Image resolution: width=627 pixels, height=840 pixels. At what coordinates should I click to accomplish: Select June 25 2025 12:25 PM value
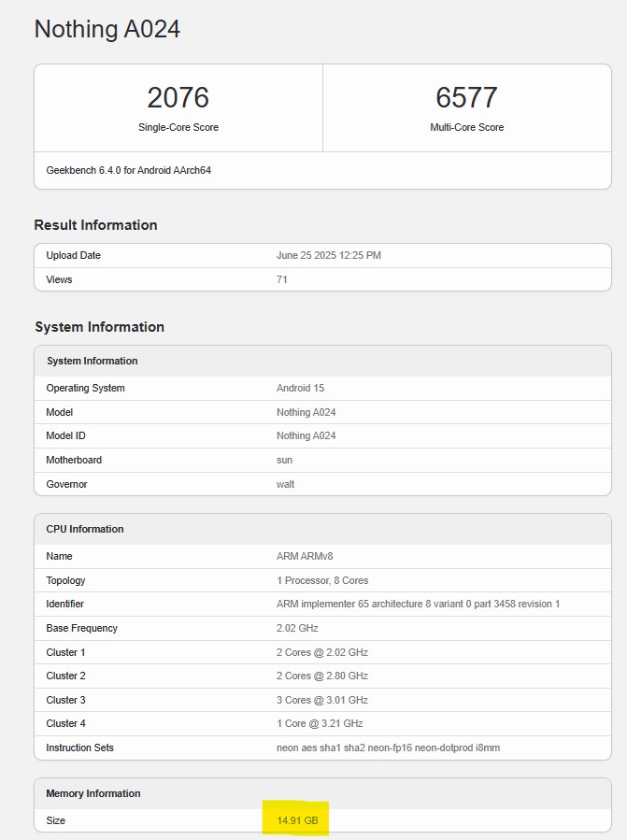(x=329, y=255)
